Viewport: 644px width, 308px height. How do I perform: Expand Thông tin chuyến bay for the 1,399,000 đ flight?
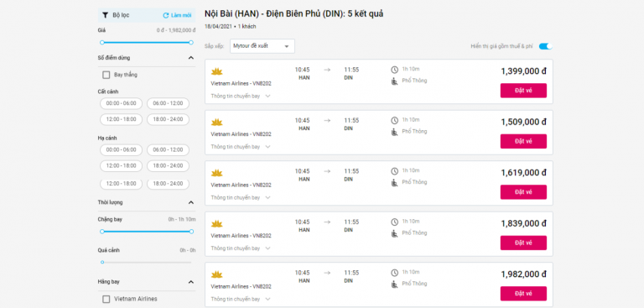241,97
